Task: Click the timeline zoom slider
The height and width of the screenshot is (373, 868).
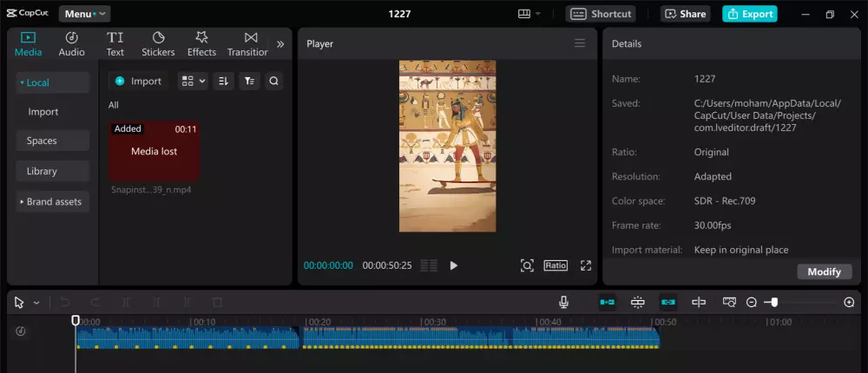Action: (x=773, y=302)
